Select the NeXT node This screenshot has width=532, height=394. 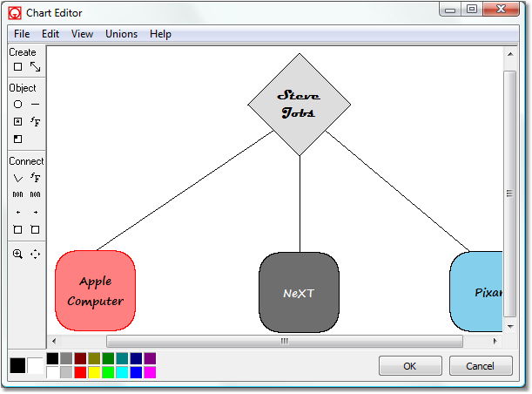[x=300, y=292]
